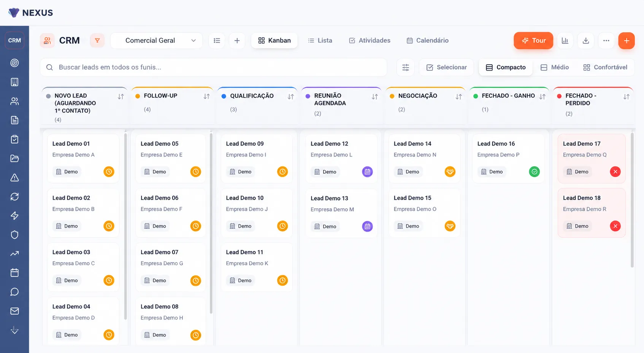Sort the Novo Lead column

(121, 97)
